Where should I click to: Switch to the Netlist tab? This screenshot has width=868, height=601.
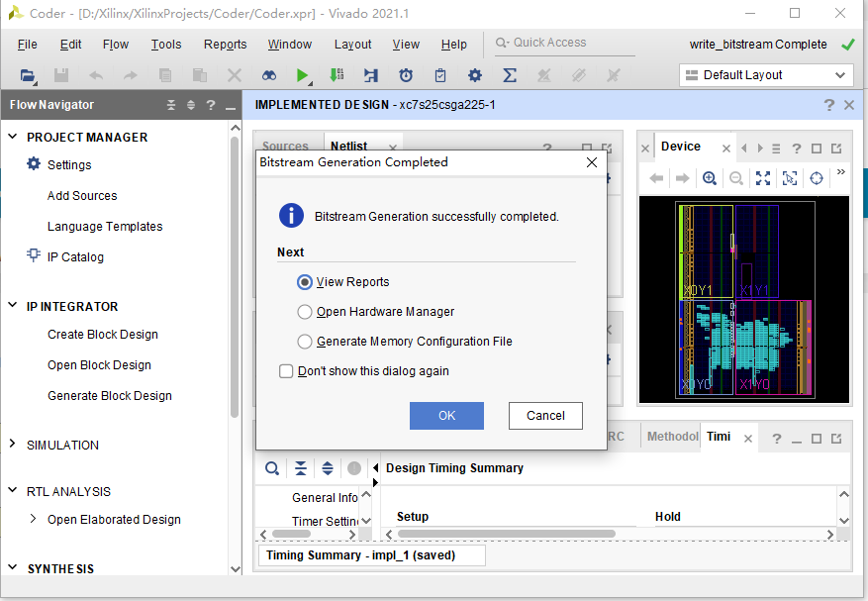[x=348, y=146]
